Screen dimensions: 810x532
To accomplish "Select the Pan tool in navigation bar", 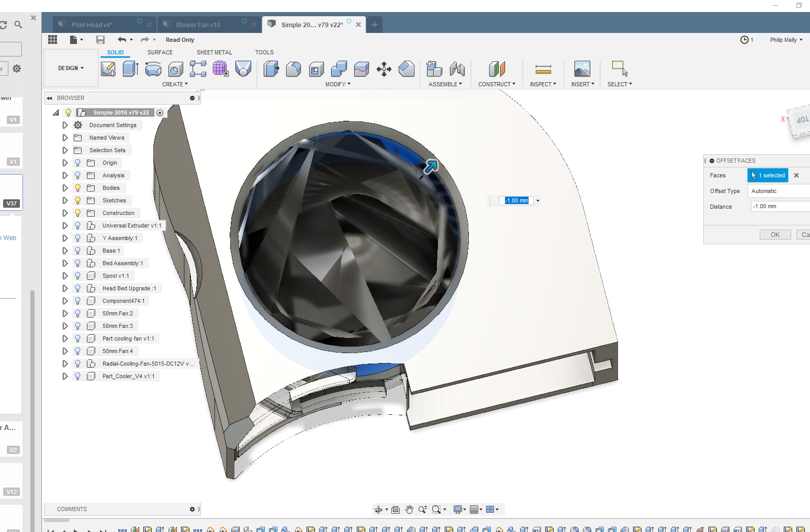I will coord(409,509).
